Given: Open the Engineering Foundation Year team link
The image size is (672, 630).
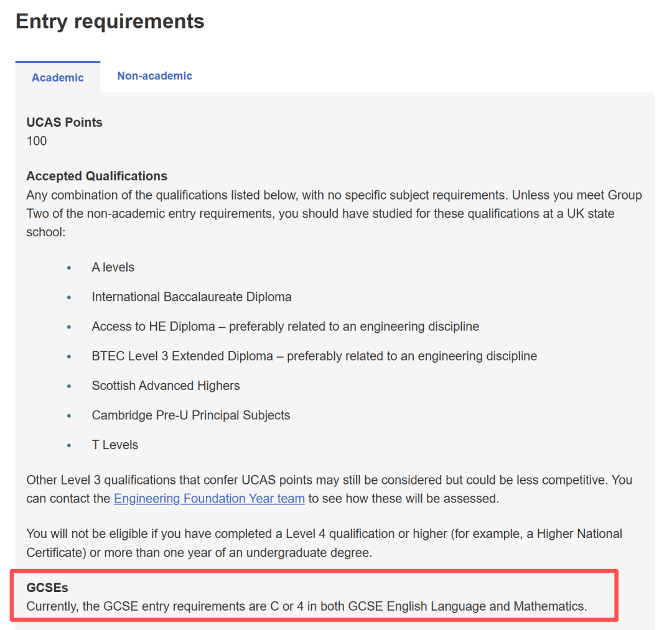Looking at the screenshot, I should 209,499.
